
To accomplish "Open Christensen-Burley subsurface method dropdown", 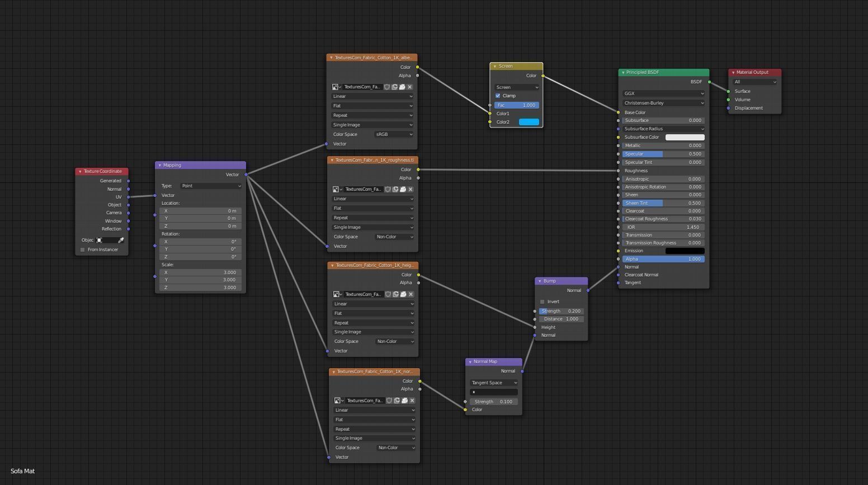I will 663,103.
